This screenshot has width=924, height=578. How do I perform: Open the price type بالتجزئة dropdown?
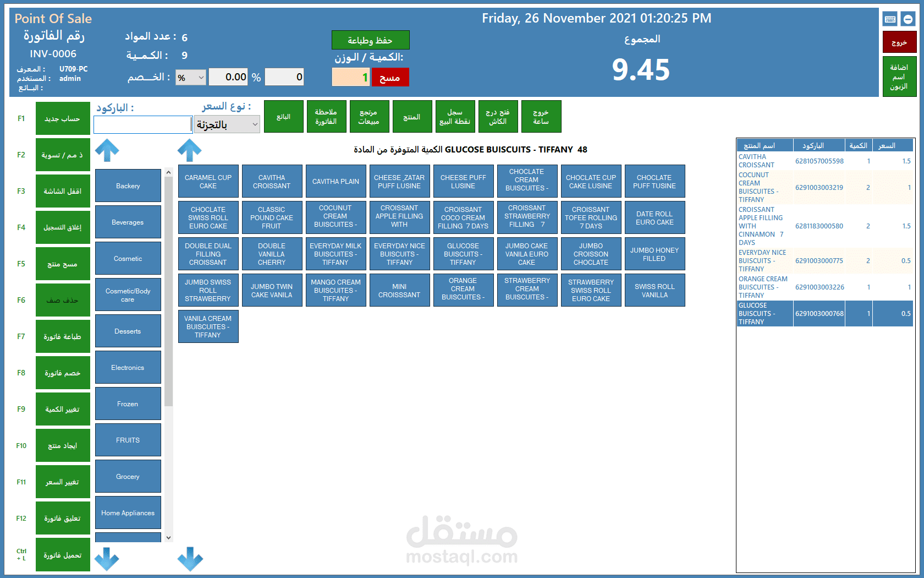[x=227, y=124]
